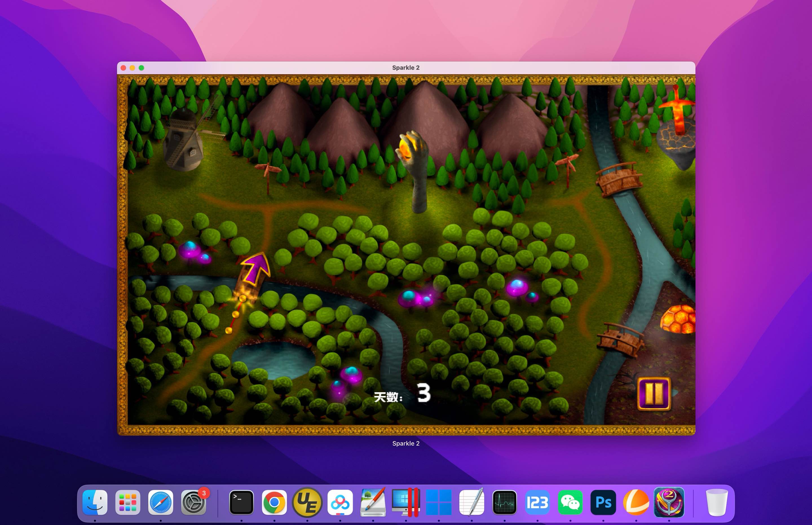Click the Sparkle 2 title bar text

406,67
